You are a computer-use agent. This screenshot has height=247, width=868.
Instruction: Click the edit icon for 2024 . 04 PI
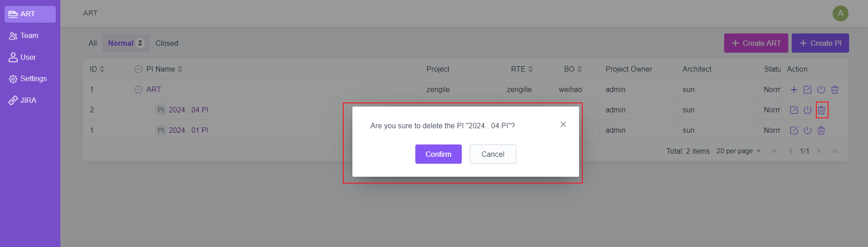[x=794, y=110]
